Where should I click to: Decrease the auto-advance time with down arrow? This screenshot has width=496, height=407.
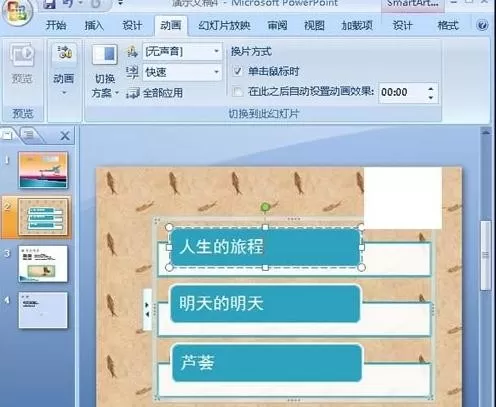coord(431,97)
